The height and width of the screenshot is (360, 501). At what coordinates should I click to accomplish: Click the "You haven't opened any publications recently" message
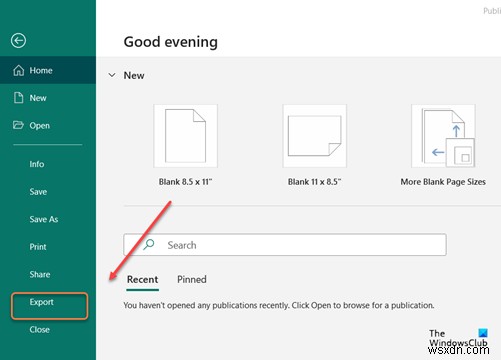pyautogui.click(x=279, y=305)
